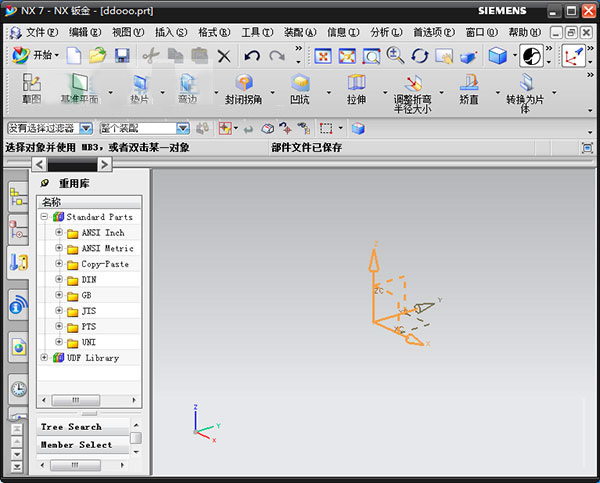The height and width of the screenshot is (483, 600).
Task: Click the 开始 Start button
Action: click(x=35, y=55)
